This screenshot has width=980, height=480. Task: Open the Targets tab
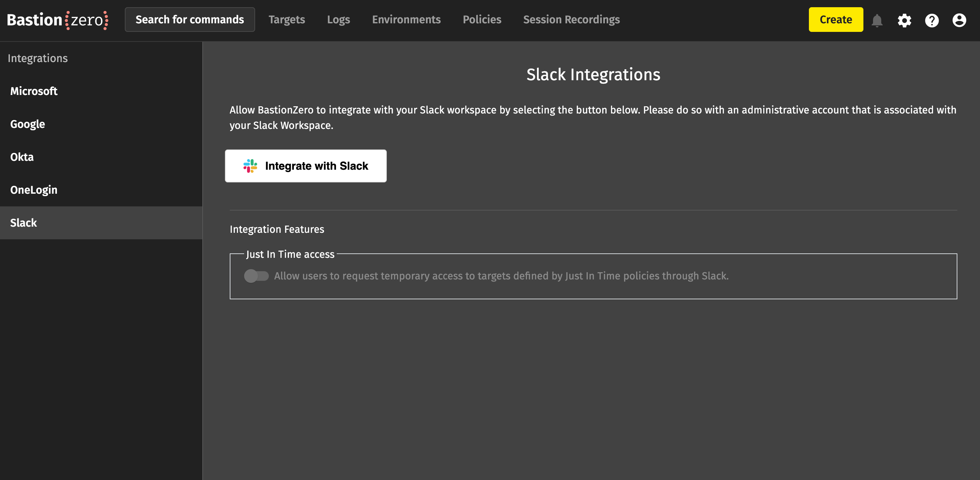click(286, 20)
